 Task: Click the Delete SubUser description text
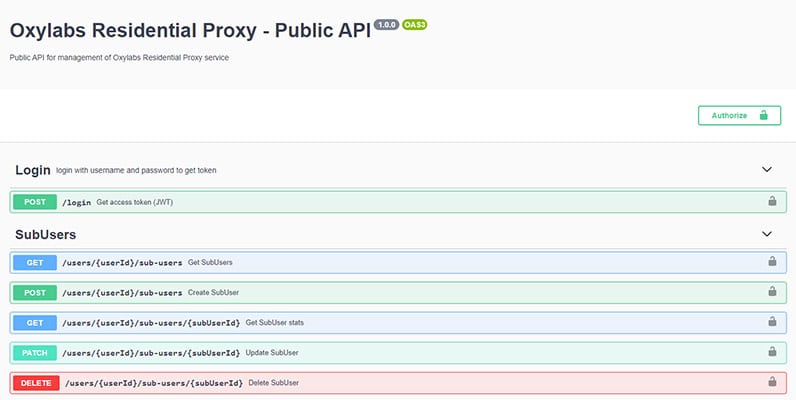(273, 382)
